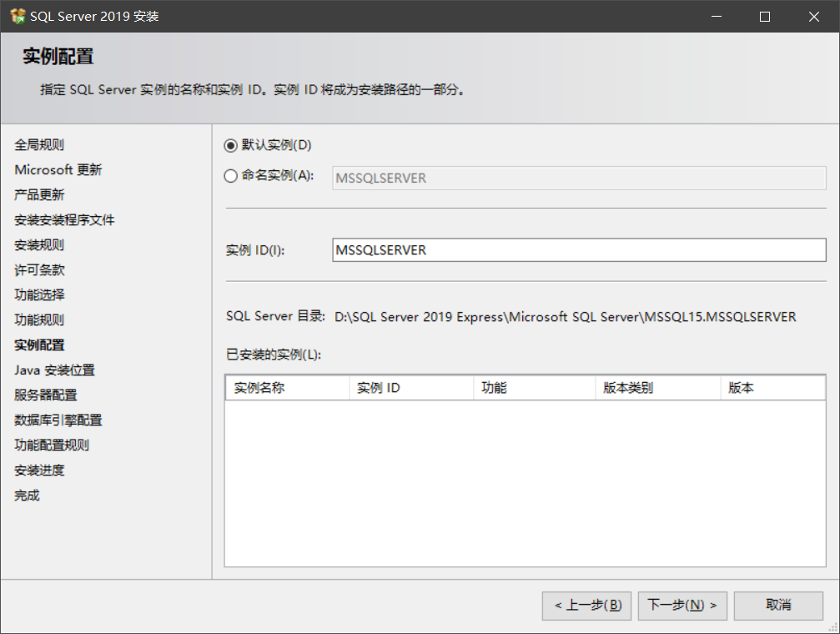840x634 pixels.
Task: Click 全局规则 step in sidebar
Action: [39, 144]
